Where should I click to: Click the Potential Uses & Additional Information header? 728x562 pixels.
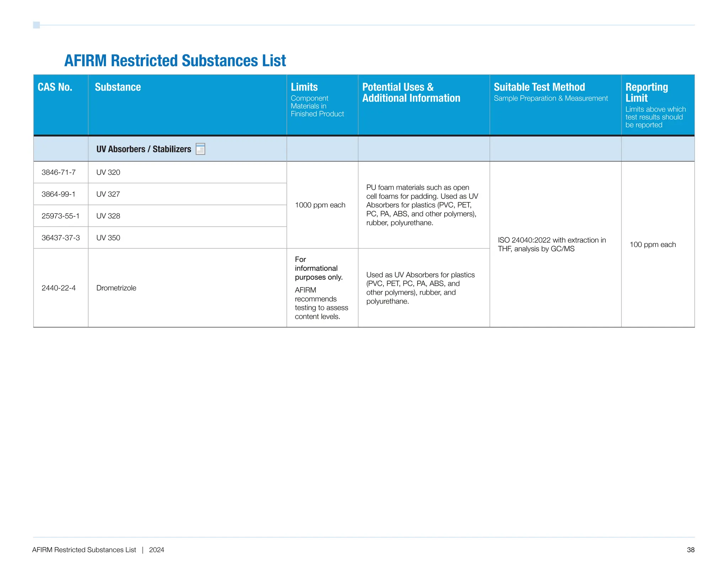(411, 92)
